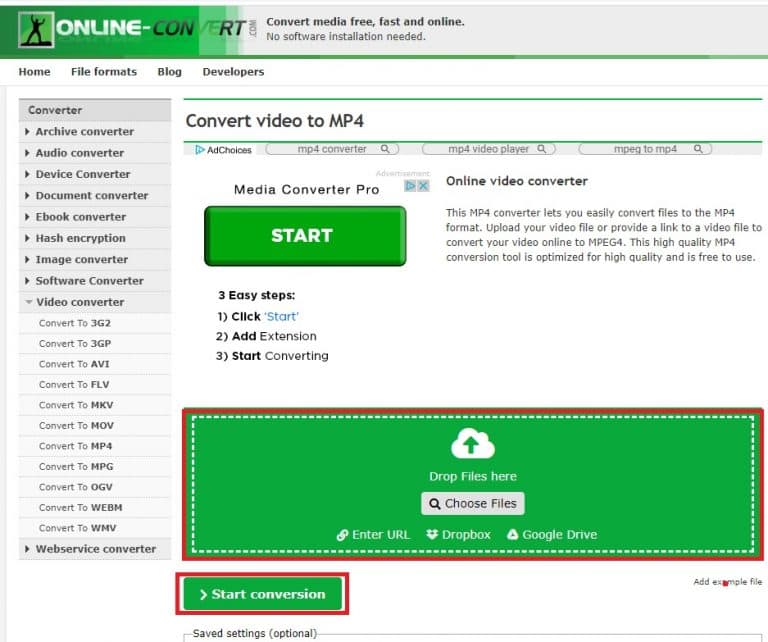Select Convert To MKV

95,405
